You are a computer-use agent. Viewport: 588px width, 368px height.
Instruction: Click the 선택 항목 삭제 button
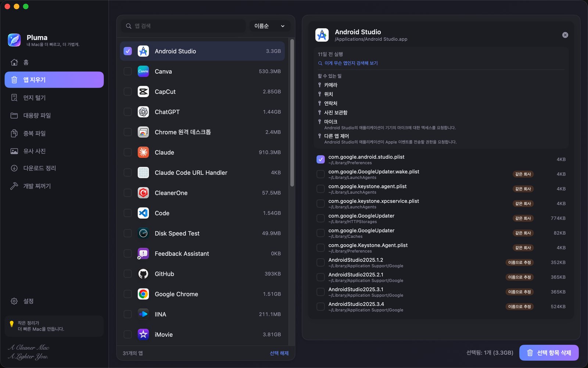(x=549, y=353)
